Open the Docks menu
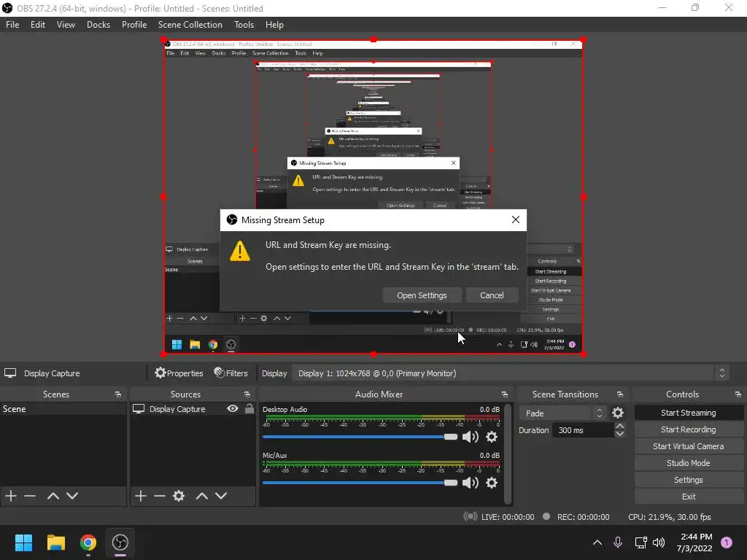 98,25
